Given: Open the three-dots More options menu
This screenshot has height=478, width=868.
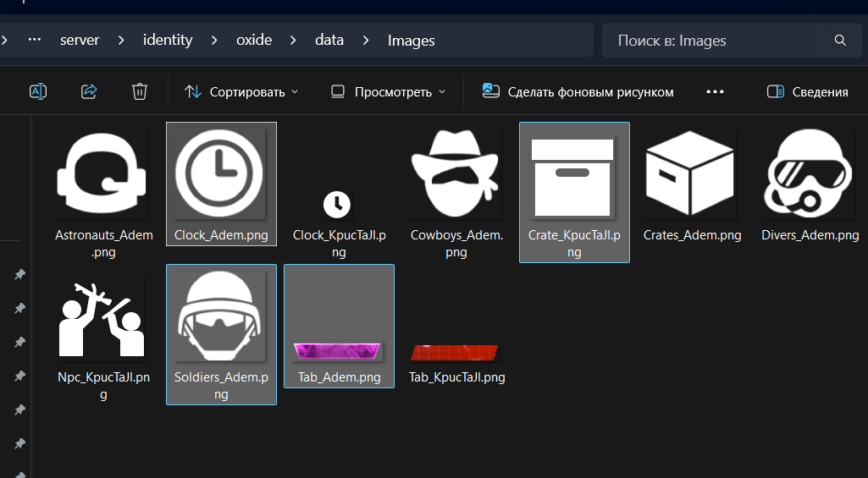Looking at the screenshot, I should pyautogui.click(x=715, y=91).
